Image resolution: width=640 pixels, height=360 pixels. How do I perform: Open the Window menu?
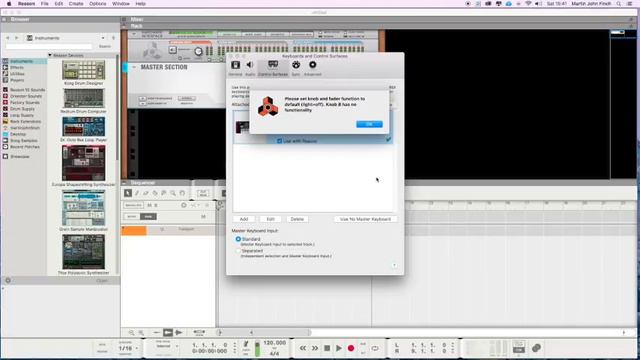pyautogui.click(x=121, y=4)
